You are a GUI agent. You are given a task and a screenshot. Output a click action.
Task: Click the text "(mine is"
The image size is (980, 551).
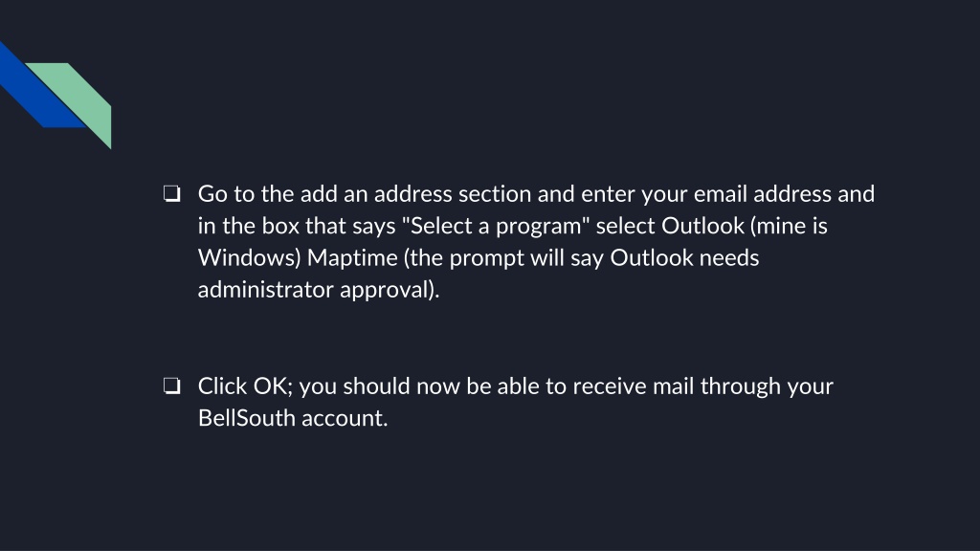790,226
